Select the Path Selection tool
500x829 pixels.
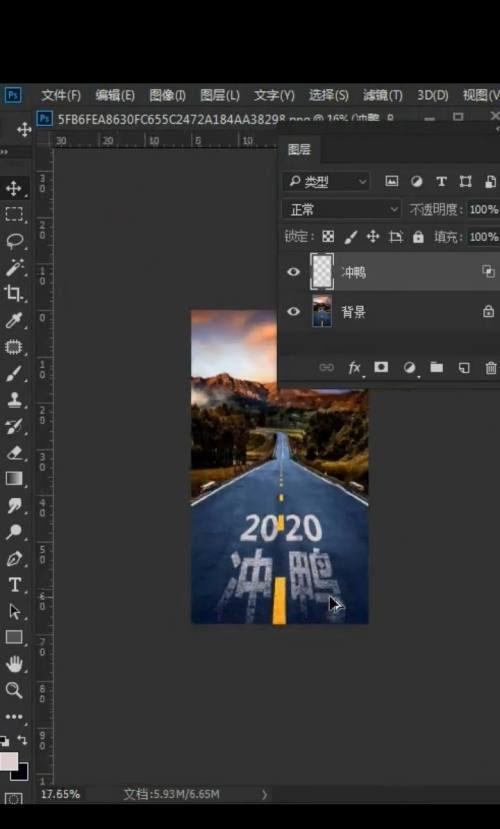pyautogui.click(x=14, y=611)
